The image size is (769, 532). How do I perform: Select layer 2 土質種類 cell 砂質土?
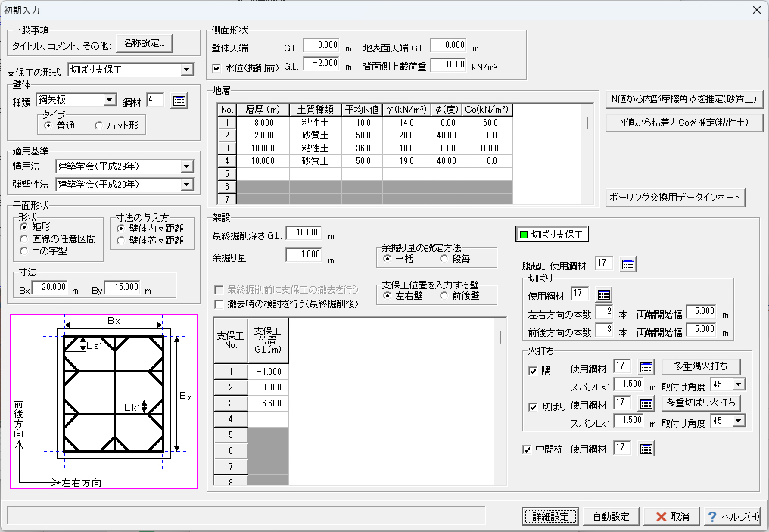click(x=316, y=135)
